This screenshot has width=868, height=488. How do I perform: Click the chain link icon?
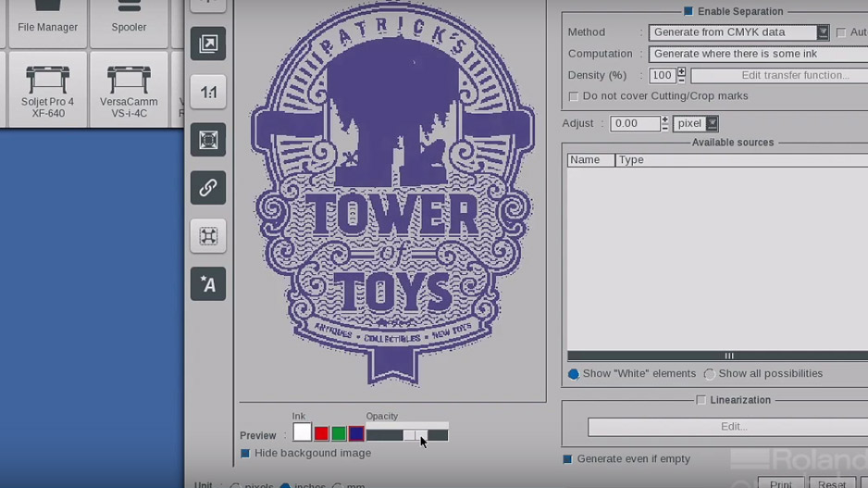[208, 187]
